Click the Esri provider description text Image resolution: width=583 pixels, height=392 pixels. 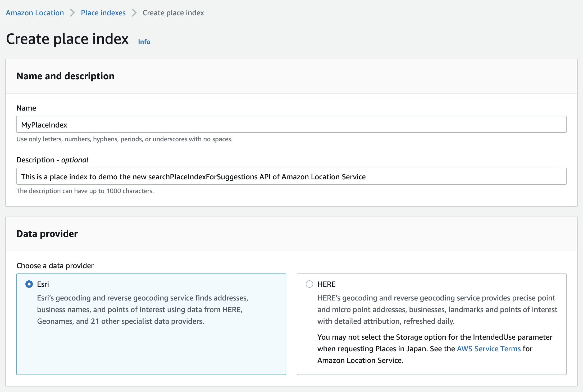coord(143,309)
